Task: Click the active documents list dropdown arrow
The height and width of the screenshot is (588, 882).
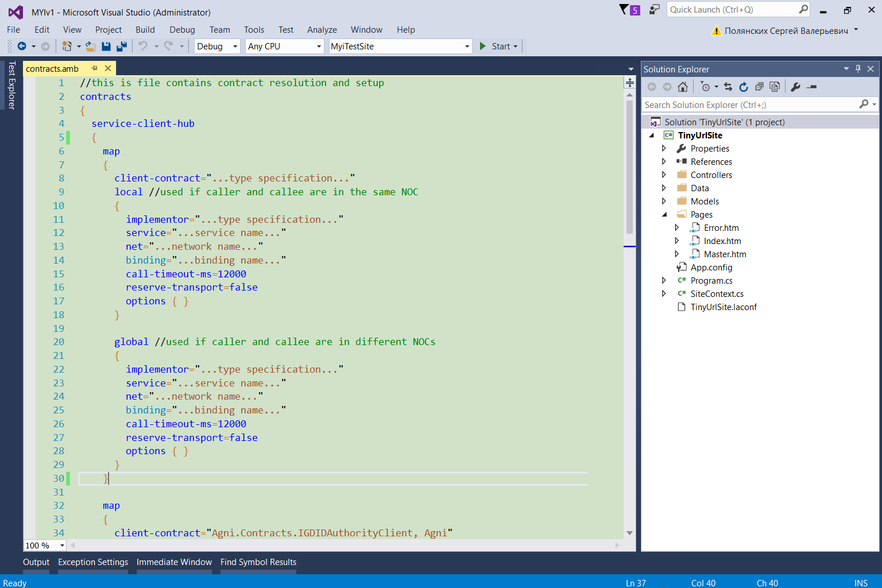Action: tap(631, 69)
